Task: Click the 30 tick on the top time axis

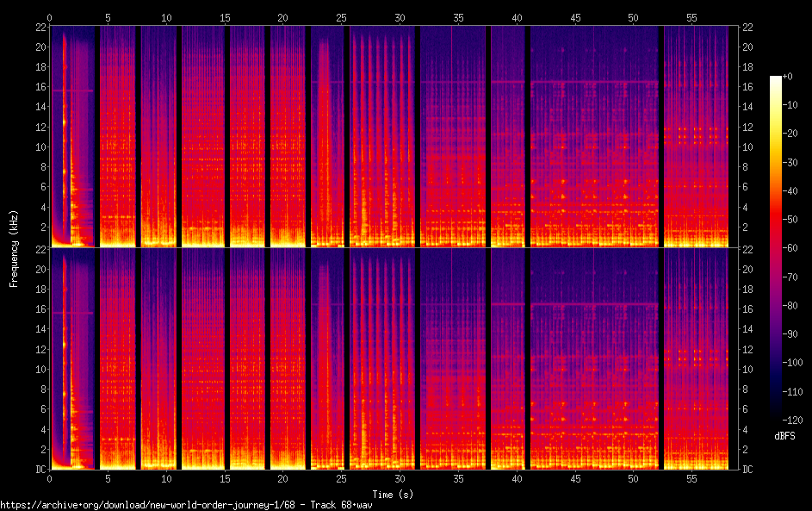Action: [x=400, y=16]
